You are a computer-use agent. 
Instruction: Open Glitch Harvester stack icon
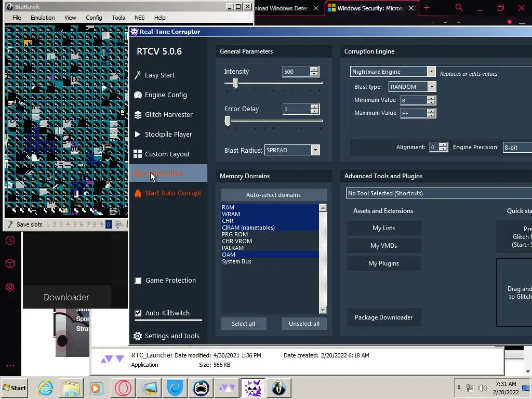138,115
